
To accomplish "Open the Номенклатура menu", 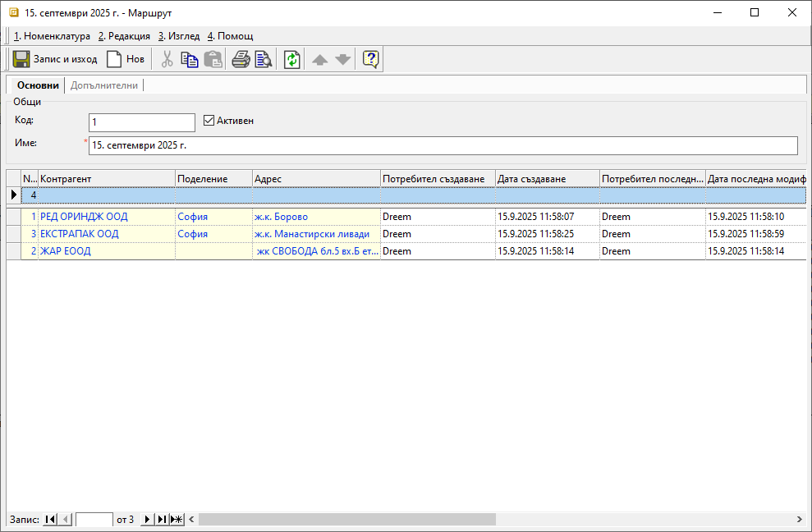I will pyautogui.click(x=52, y=36).
